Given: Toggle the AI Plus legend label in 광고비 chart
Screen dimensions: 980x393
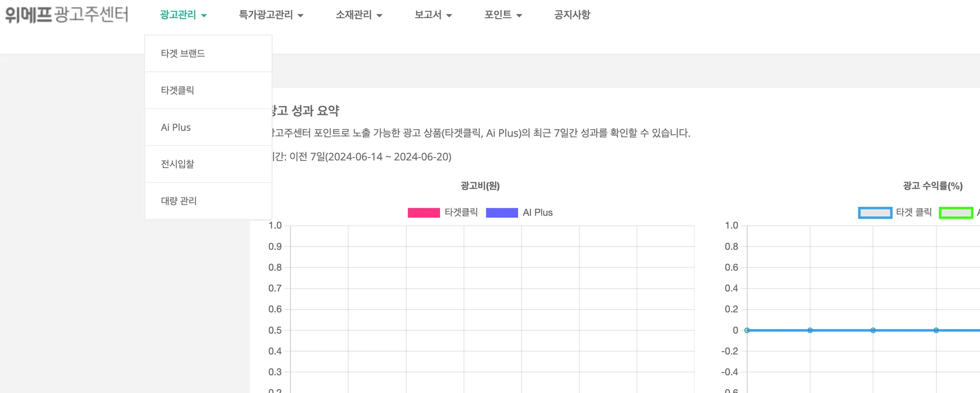Looking at the screenshot, I should tap(537, 213).
